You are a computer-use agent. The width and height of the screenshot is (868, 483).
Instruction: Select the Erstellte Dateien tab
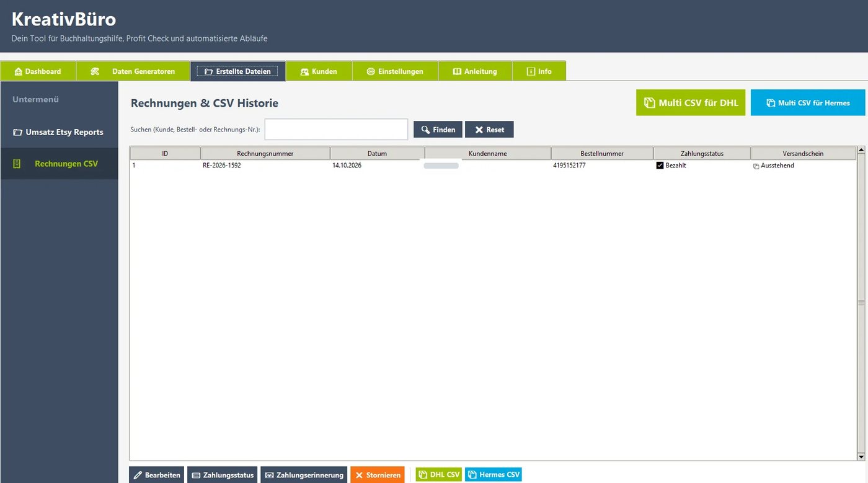[237, 71]
